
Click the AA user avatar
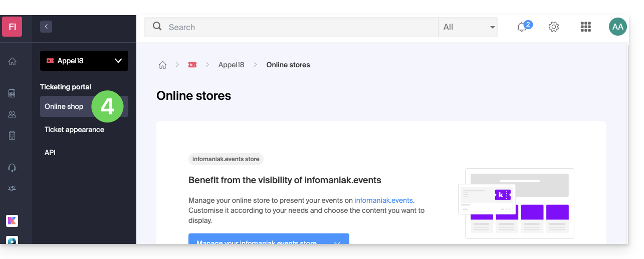point(617,27)
